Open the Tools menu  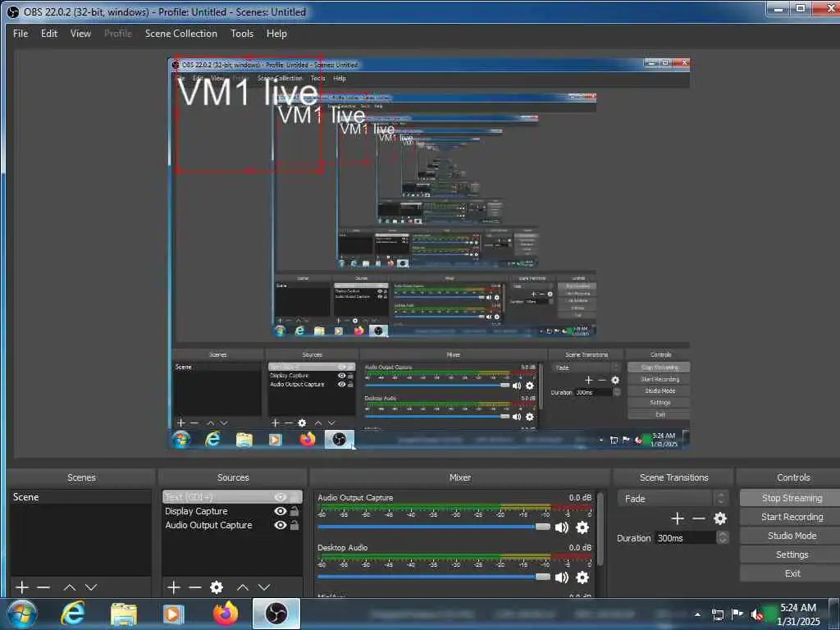[242, 33]
